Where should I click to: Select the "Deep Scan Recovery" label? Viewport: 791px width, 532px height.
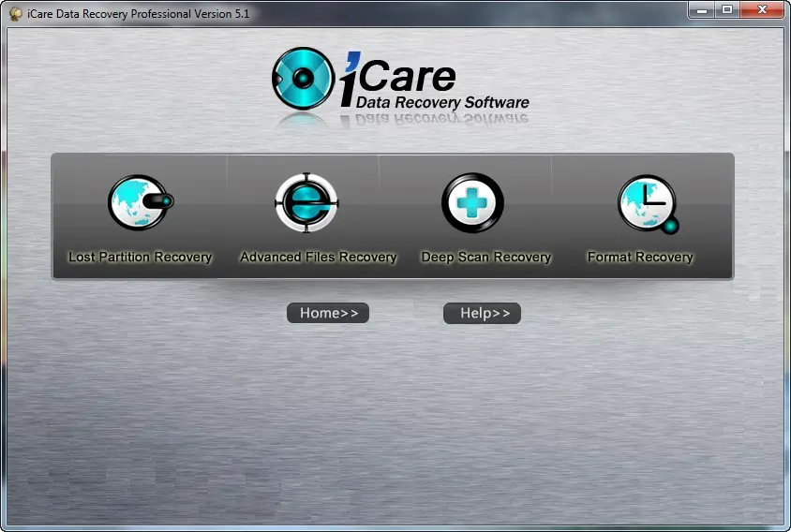tap(486, 258)
